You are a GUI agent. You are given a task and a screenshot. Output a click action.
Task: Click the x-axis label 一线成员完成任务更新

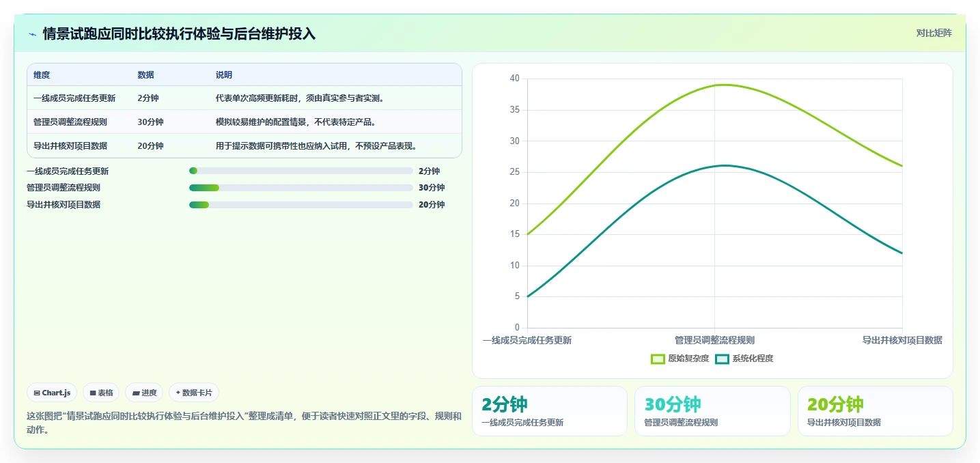click(x=527, y=340)
